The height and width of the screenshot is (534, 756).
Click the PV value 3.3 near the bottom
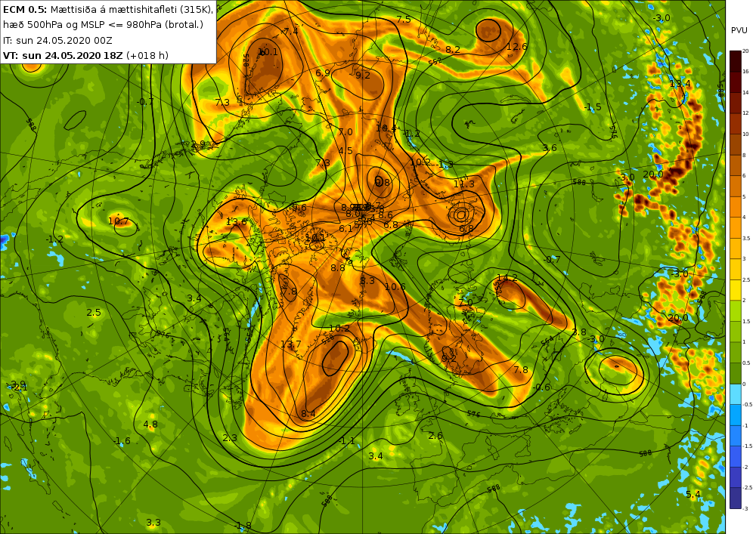point(153,523)
